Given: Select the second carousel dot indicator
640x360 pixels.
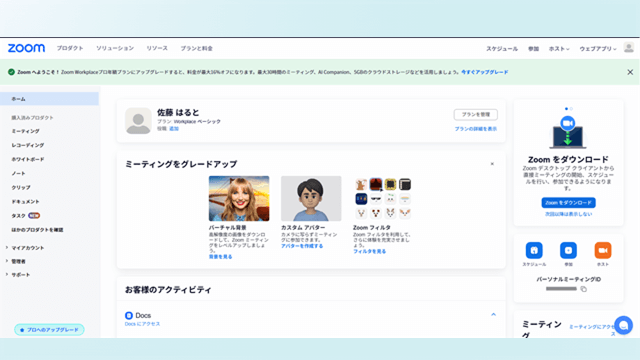Looking at the screenshot, I should point(571,109).
